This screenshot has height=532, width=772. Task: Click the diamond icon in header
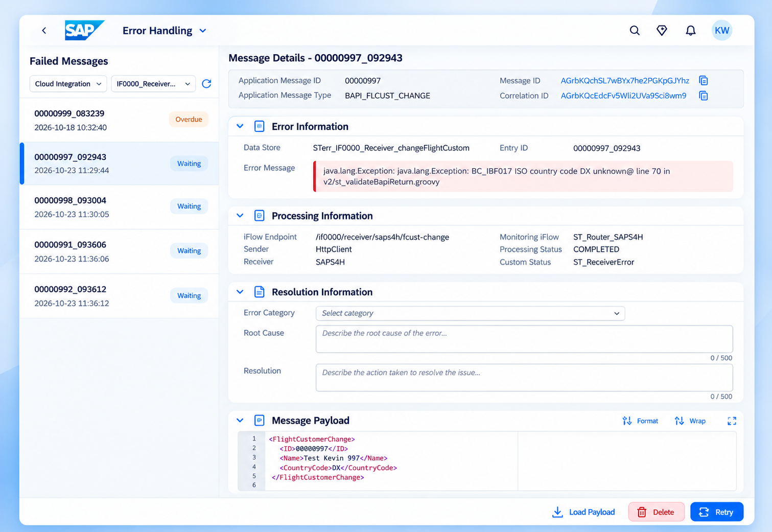(x=662, y=31)
